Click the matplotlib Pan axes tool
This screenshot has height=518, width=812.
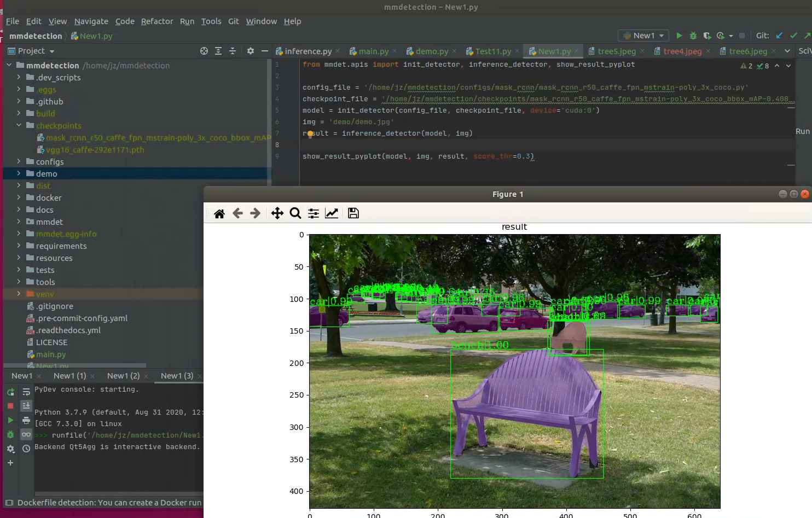coord(277,213)
